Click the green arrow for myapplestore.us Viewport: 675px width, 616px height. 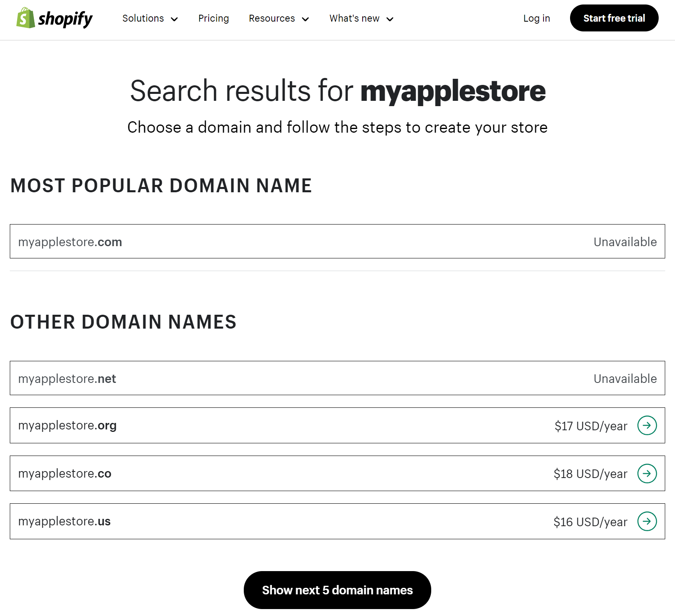[x=647, y=521]
